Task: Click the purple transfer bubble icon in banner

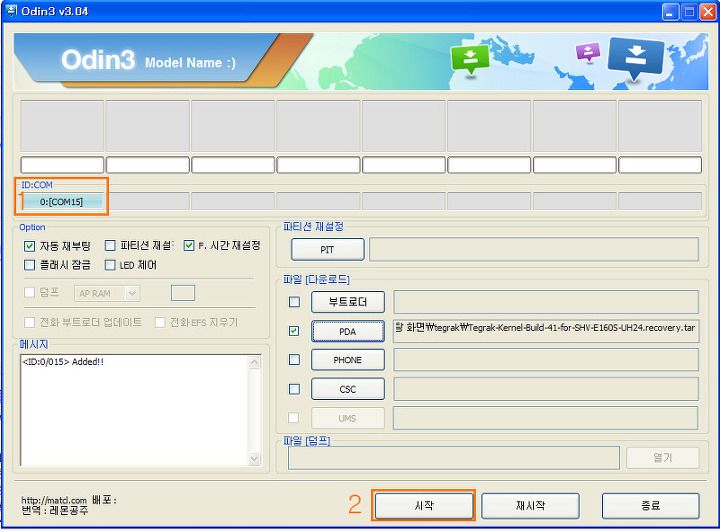Action: click(x=588, y=52)
